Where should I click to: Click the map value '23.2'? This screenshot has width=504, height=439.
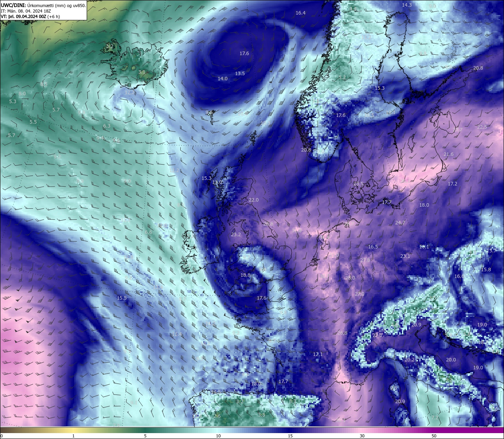[236, 235]
